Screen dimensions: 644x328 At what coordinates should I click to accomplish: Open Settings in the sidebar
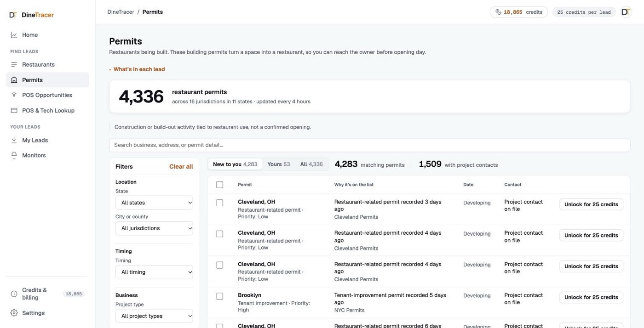pyautogui.click(x=47, y=313)
